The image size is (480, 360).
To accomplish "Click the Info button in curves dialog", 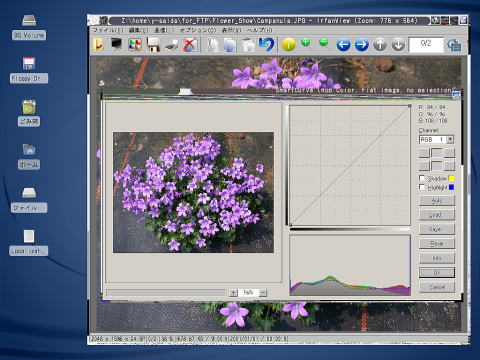I will (x=437, y=258).
